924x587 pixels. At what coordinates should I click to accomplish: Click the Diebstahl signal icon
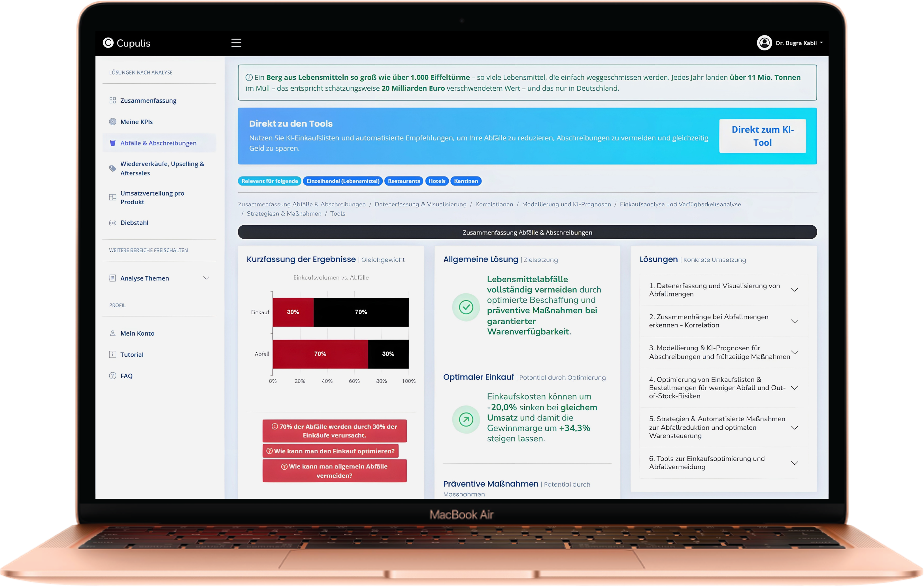click(112, 223)
